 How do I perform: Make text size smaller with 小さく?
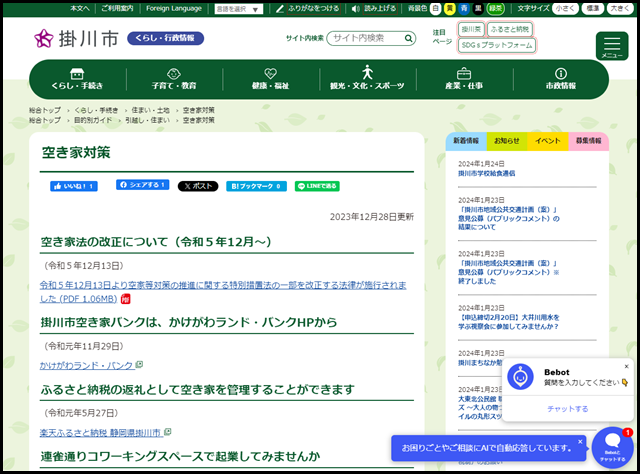coord(565,8)
